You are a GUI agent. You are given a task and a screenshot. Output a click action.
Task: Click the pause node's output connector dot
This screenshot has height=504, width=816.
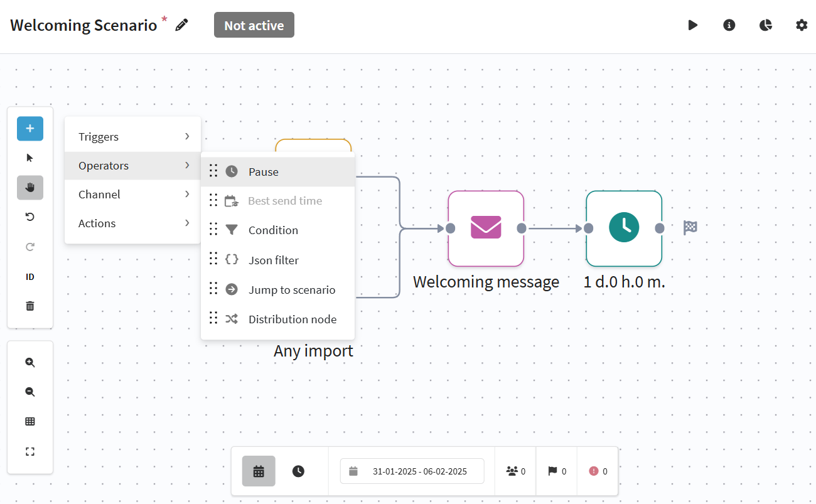[x=660, y=228]
